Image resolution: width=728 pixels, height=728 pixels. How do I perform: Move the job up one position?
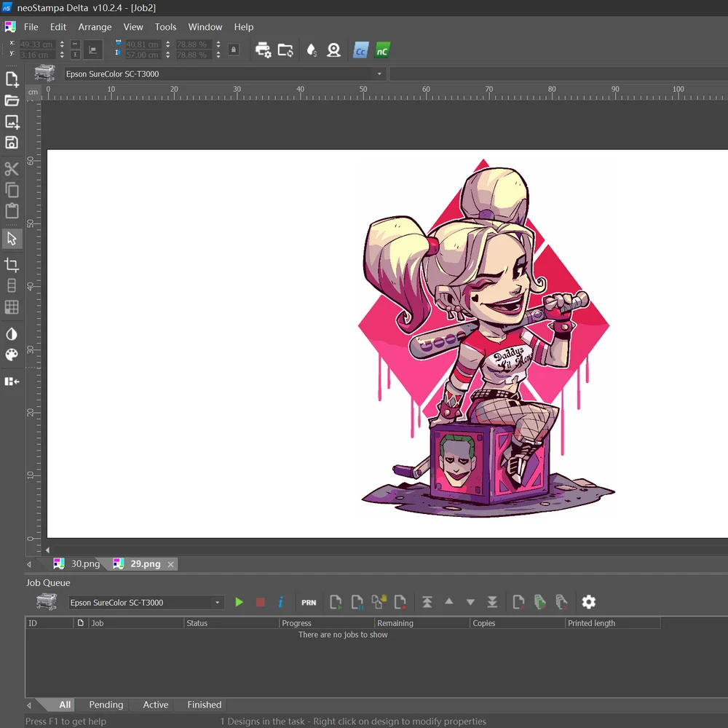click(x=449, y=601)
